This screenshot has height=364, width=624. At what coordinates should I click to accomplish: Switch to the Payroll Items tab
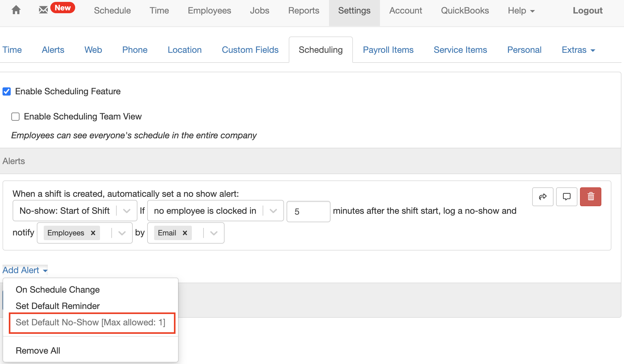tap(388, 50)
